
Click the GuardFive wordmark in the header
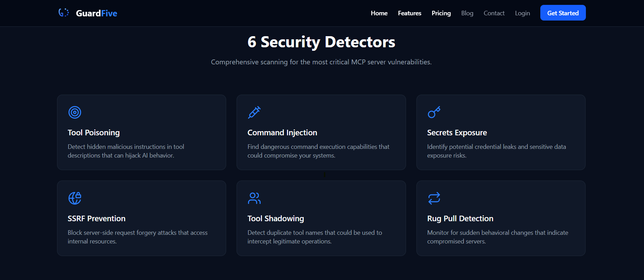pos(96,13)
